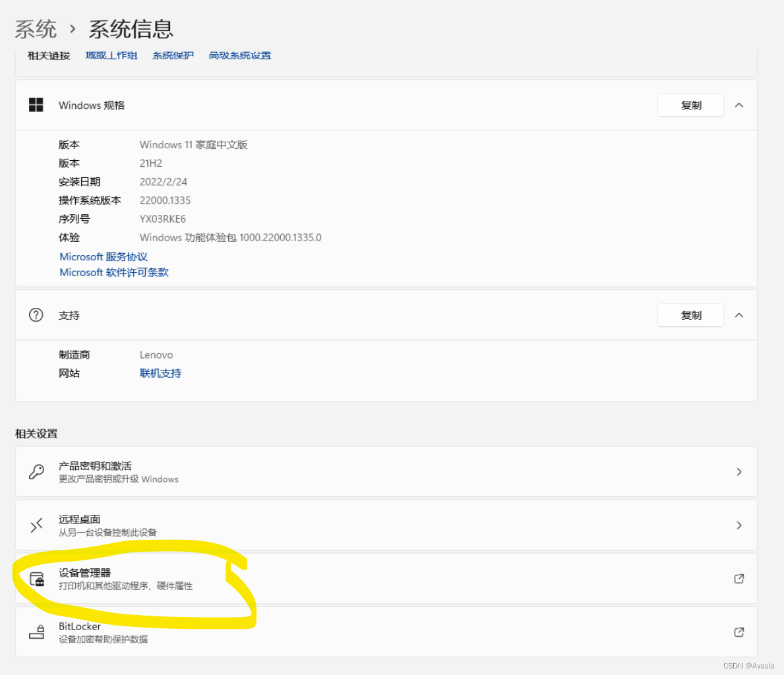The width and height of the screenshot is (784, 675).
Task: Open the 域或工作组 related link
Action: 111,55
